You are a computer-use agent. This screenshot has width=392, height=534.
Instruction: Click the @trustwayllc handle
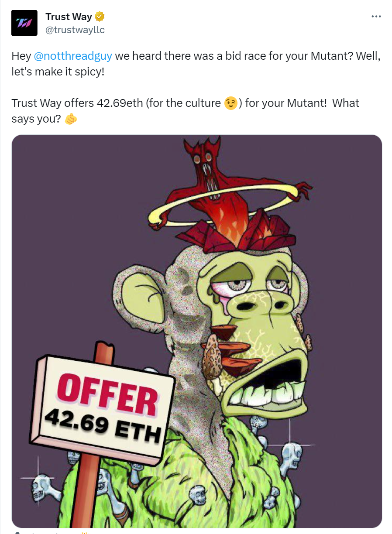[x=75, y=30]
